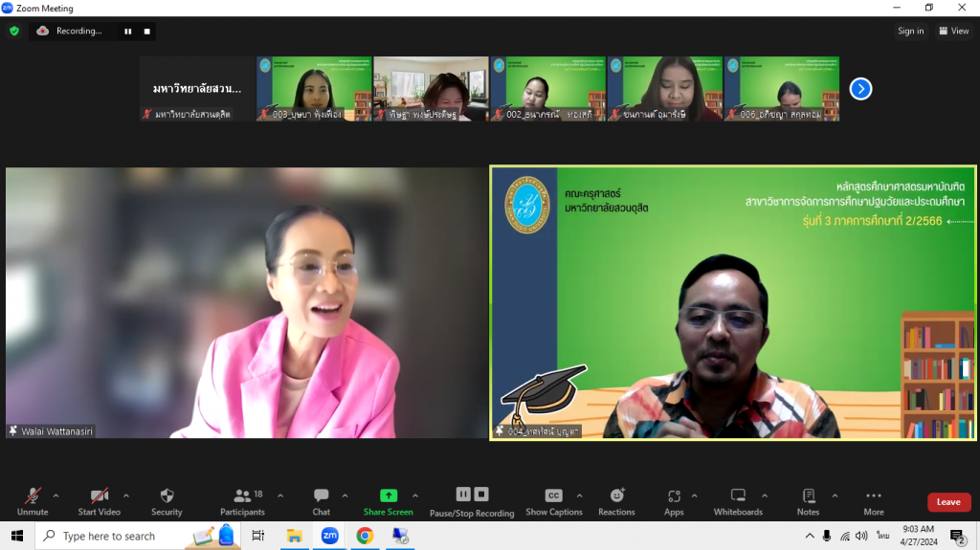
Task: Open the Reactions menu
Action: pyautogui.click(x=616, y=501)
